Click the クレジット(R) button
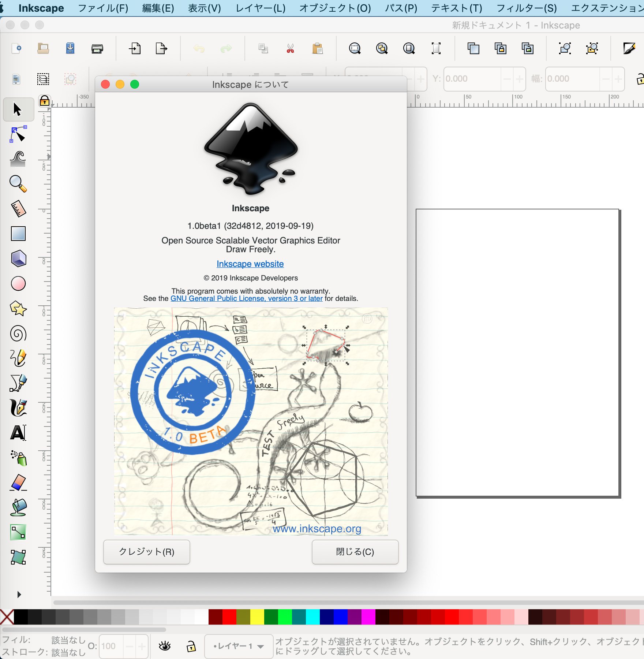The height and width of the screenshot is (659, 644). 147,552
